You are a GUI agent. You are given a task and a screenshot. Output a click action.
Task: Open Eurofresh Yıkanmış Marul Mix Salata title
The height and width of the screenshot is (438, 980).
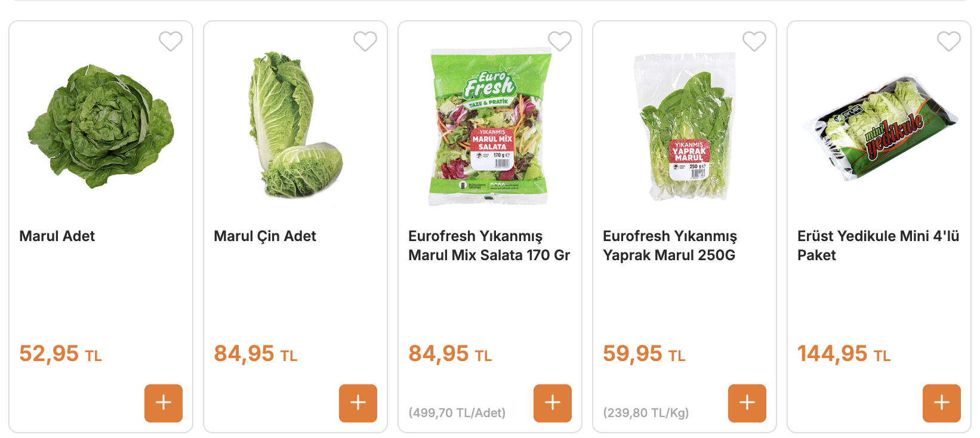pos(489,246)
